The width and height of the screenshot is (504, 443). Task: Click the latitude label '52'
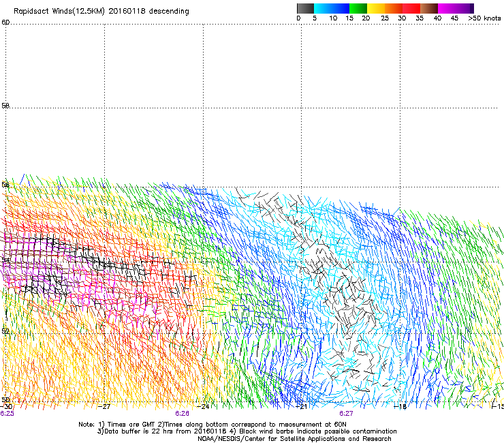tap(5, 331)
